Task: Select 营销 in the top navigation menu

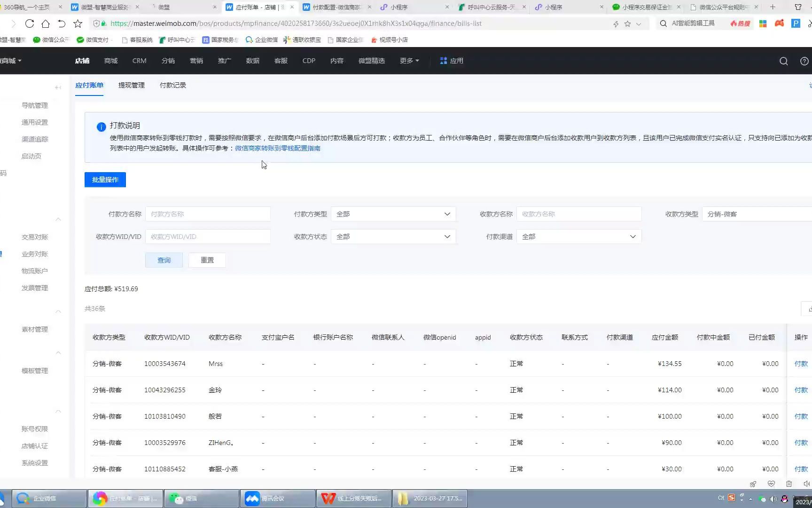Action: click(196, 61)
